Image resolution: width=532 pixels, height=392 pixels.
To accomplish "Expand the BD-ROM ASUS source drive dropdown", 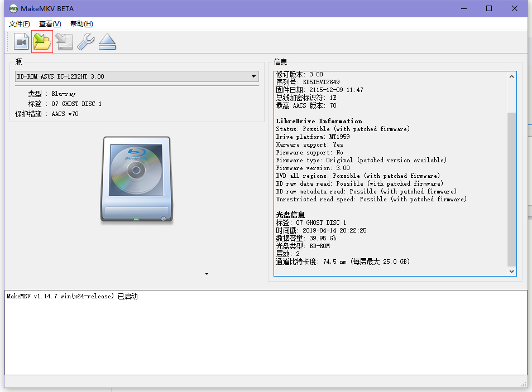I will point(253,76).
